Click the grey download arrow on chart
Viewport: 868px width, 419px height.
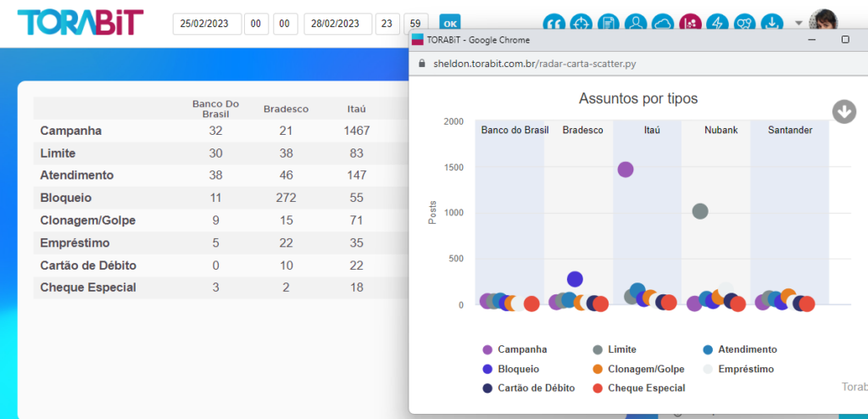(x=844, y=111)
